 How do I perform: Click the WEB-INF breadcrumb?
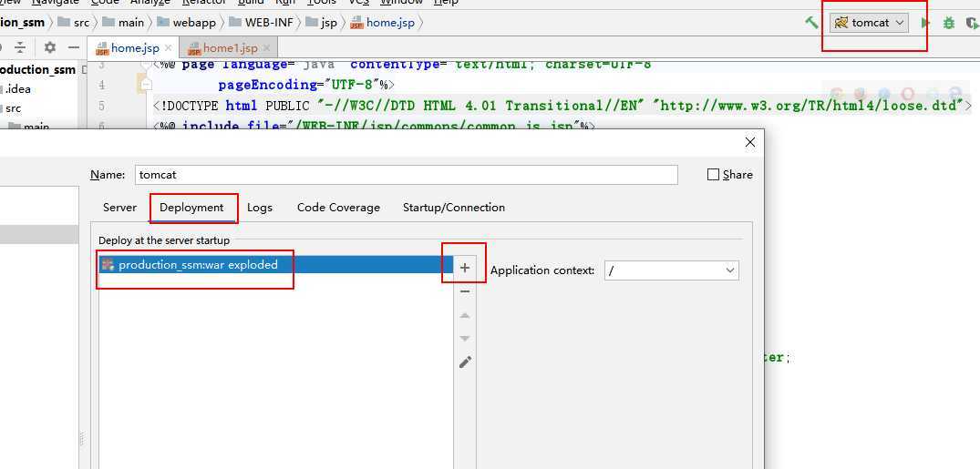pyautogui.click(x=260, y=23)
